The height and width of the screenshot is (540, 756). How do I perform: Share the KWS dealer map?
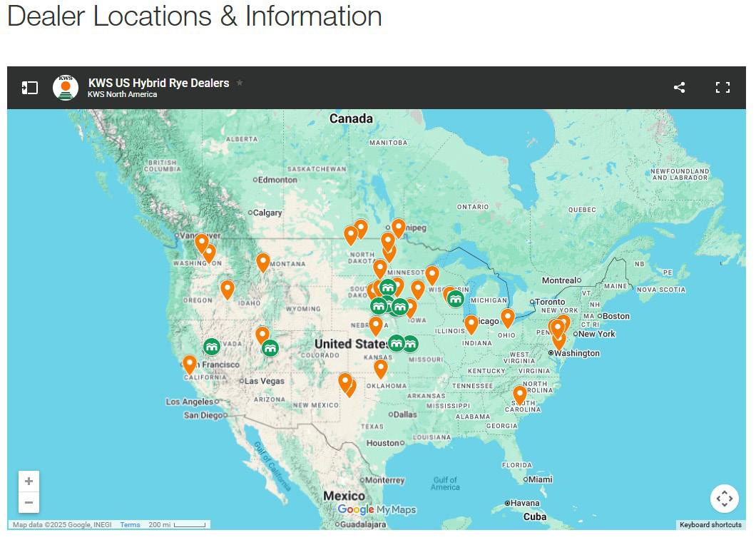click(x=680, y=87)
